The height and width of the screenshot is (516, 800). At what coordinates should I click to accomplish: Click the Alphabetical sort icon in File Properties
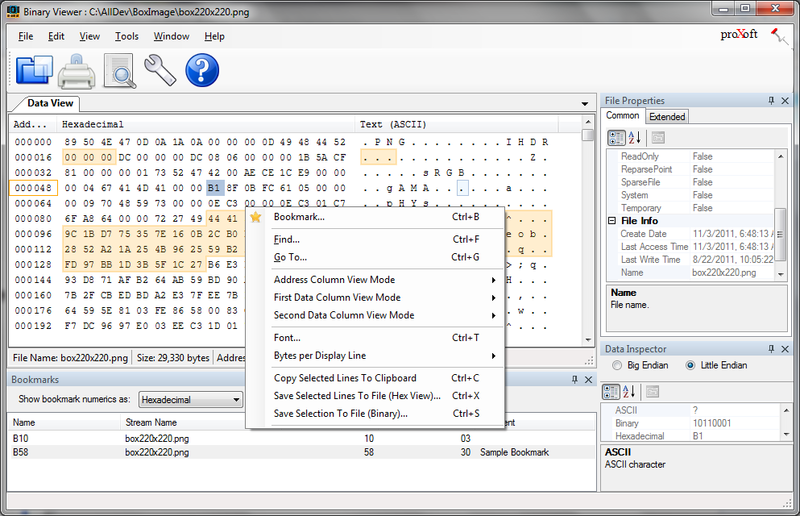click(x=634, y=137)
